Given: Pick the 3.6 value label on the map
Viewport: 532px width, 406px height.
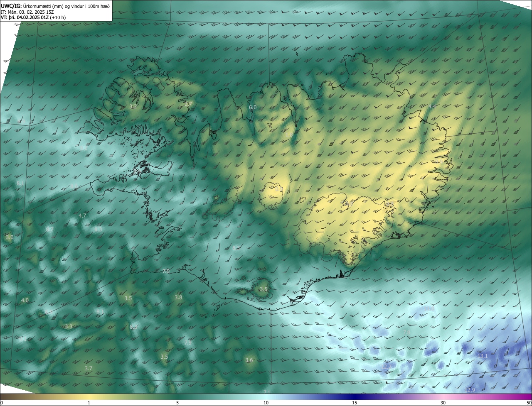Looking at the screenshot, I should [249, 360].
